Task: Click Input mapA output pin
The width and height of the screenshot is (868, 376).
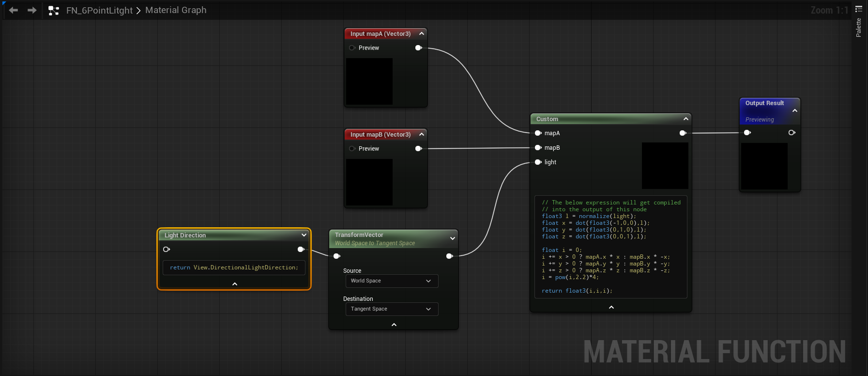Action: point(419,47)
